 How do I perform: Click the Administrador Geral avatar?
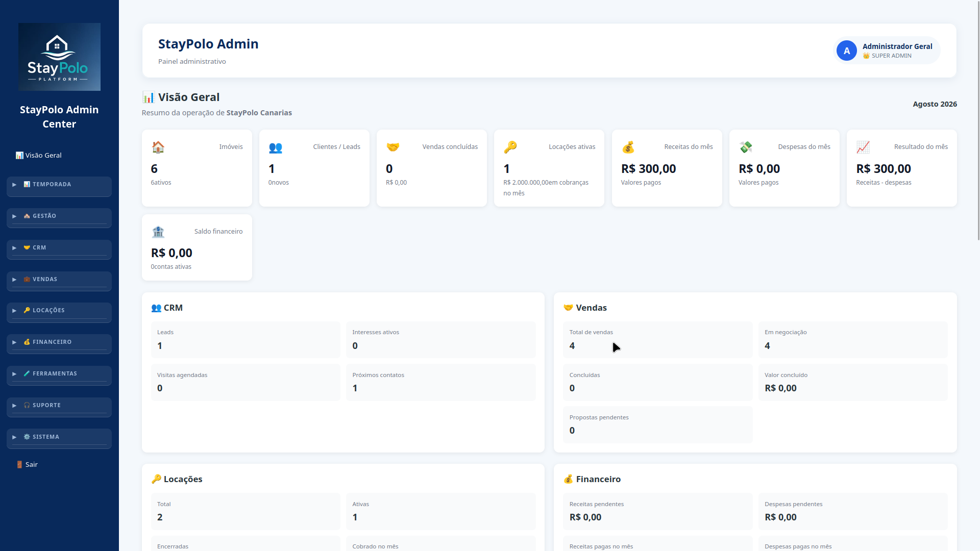tap(846, 51)
